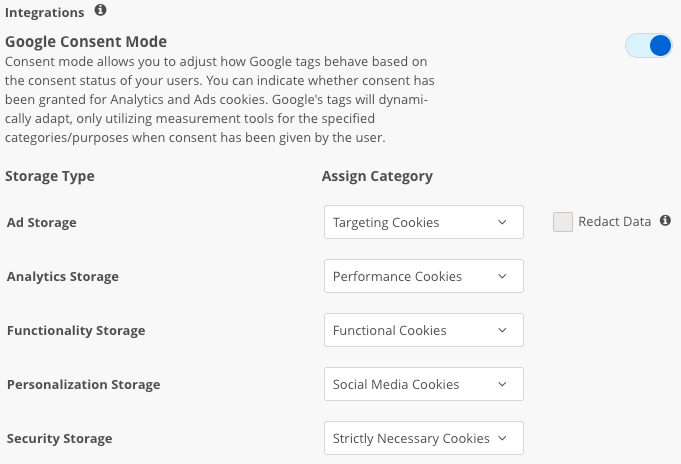This screenshot has width=681, height=464.
Task: Click the Assign Category column header
Action: (x=377, y=176)
